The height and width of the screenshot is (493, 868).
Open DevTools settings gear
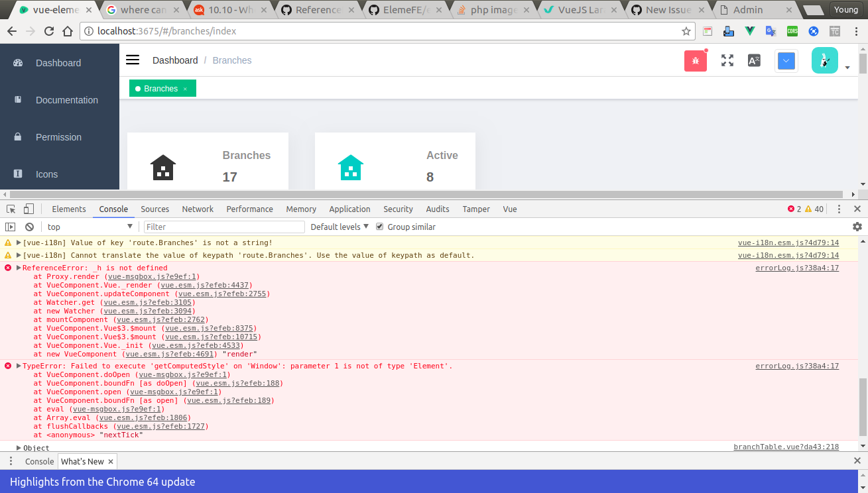point(857,227)
